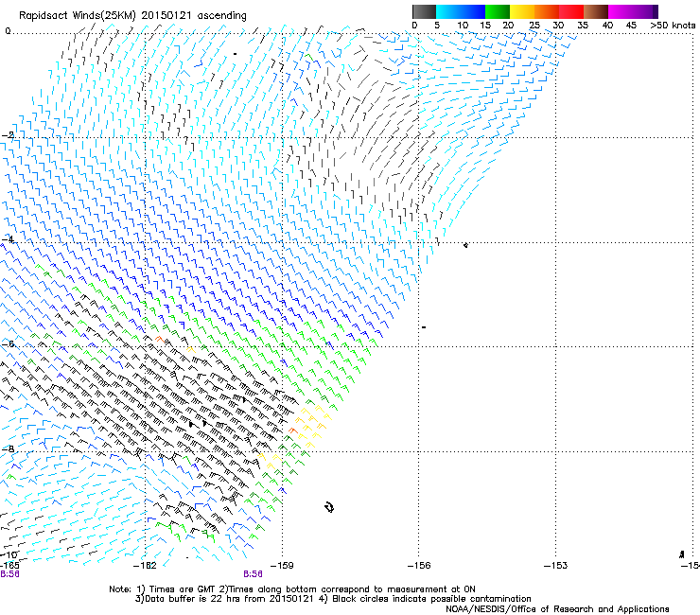Click the blue 10-15 knots legend color segment
Image resolution: width=700 pixels, height=615 pixels.
(473, 11)
